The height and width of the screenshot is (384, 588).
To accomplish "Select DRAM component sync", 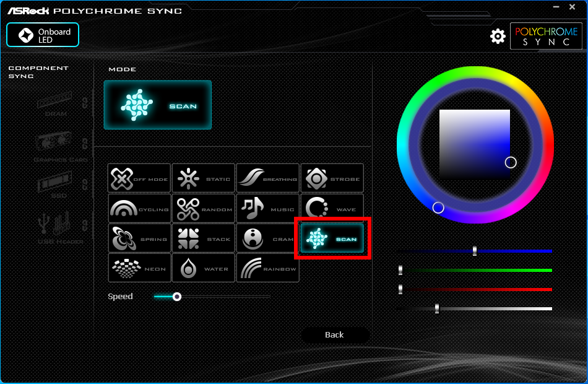I will (54, 103).
